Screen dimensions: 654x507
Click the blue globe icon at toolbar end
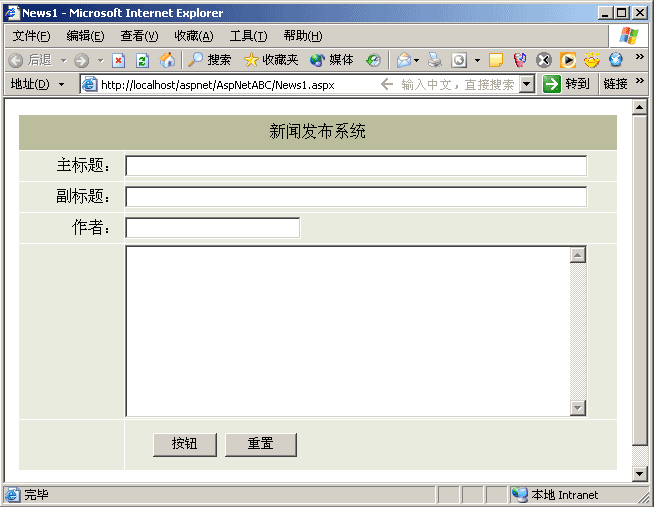tap(616, 60)
